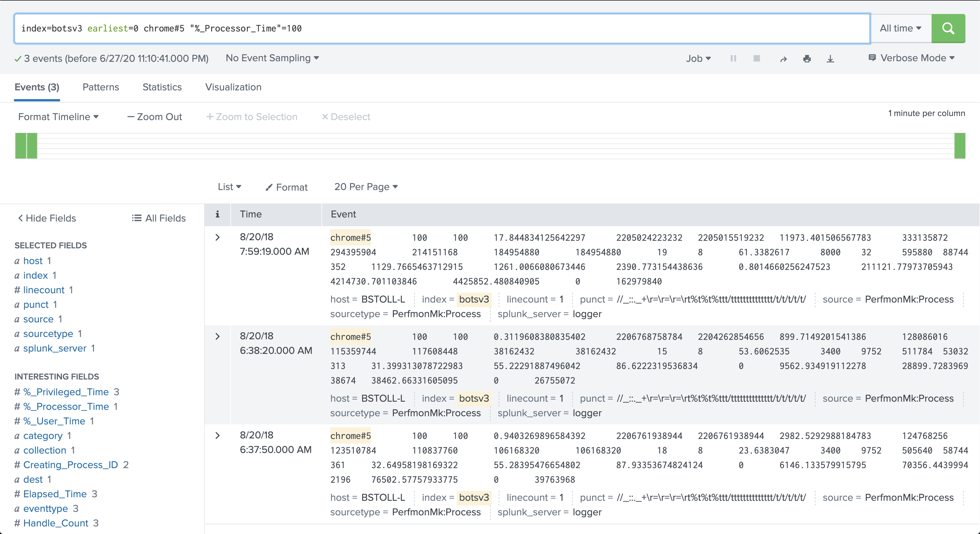980x534 pixels.
Task: Open the sourcetype field in sidebar
Action: point(48,334)
